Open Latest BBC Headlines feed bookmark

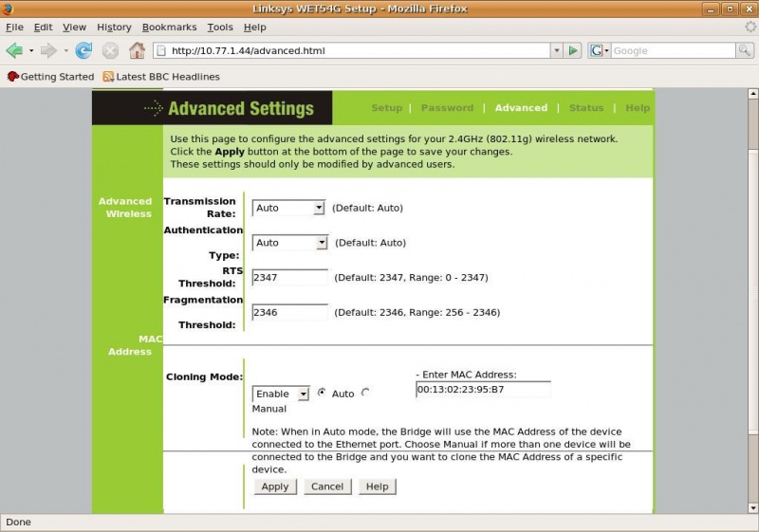click(161, 77)
